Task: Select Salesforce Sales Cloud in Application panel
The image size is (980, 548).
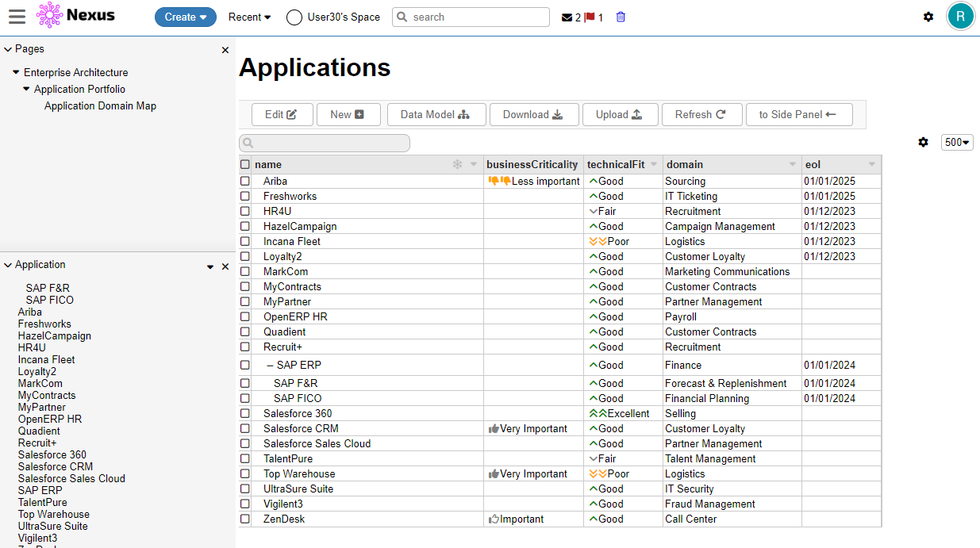Action: (x=71, y=478)
